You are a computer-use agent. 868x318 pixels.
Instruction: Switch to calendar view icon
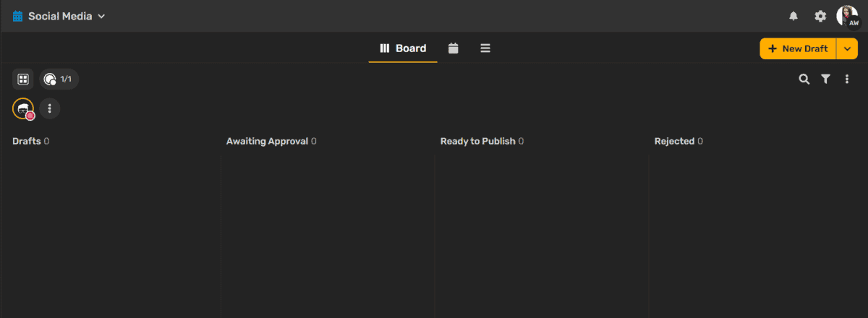[x=454, y=48]
